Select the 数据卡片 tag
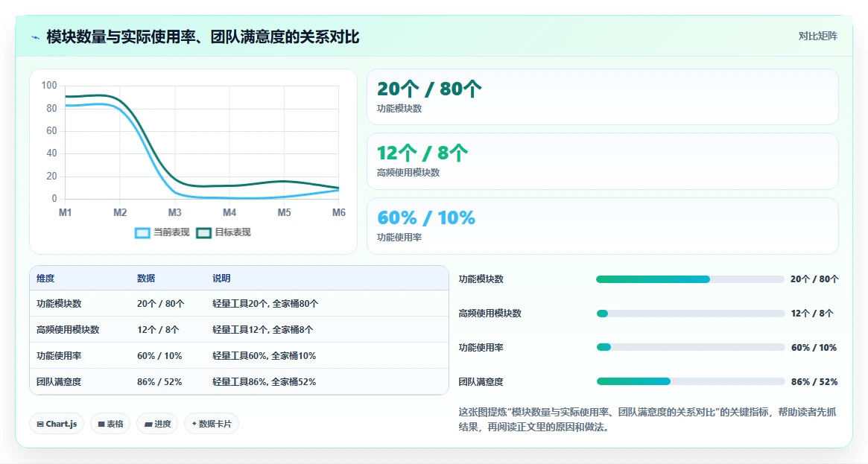 pyautogui.click(x=212, y=424)
